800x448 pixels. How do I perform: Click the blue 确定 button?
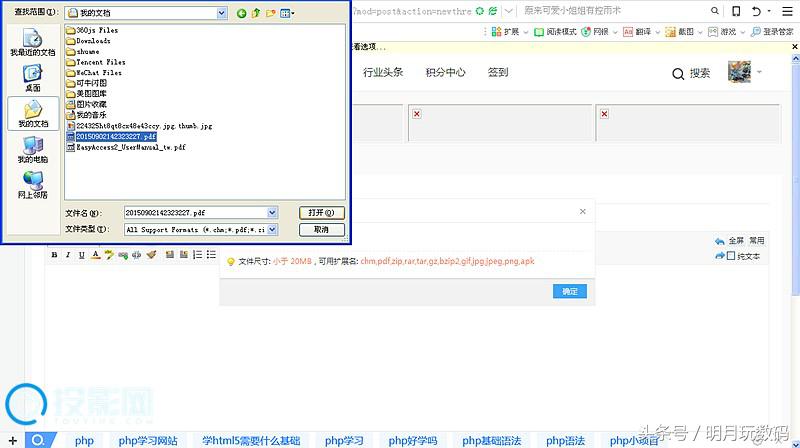[x=570, y=291]
